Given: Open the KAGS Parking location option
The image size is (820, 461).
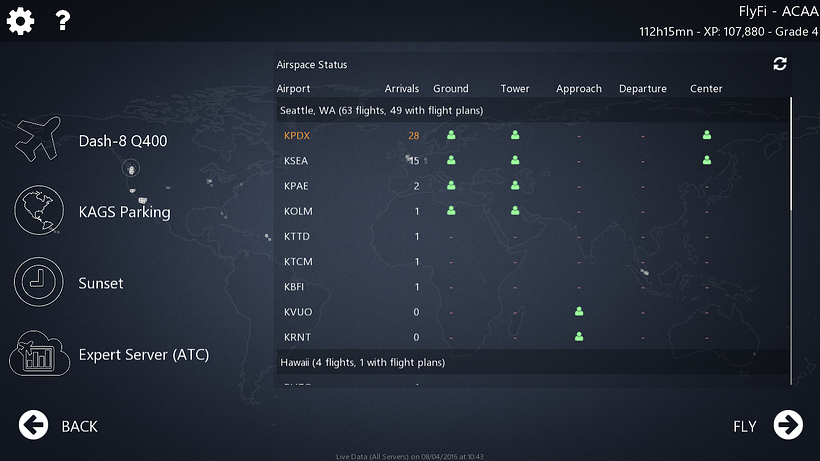Looking at the screenshot, I should 124,212.
